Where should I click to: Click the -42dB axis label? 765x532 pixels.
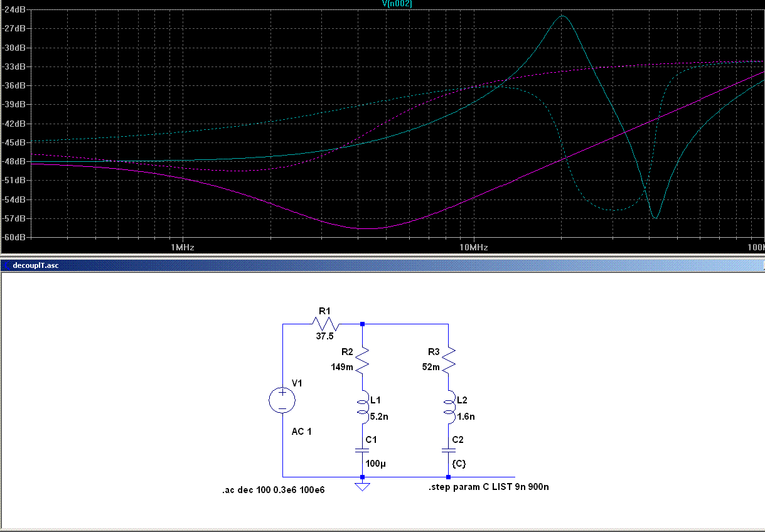[x=13, y=124]
